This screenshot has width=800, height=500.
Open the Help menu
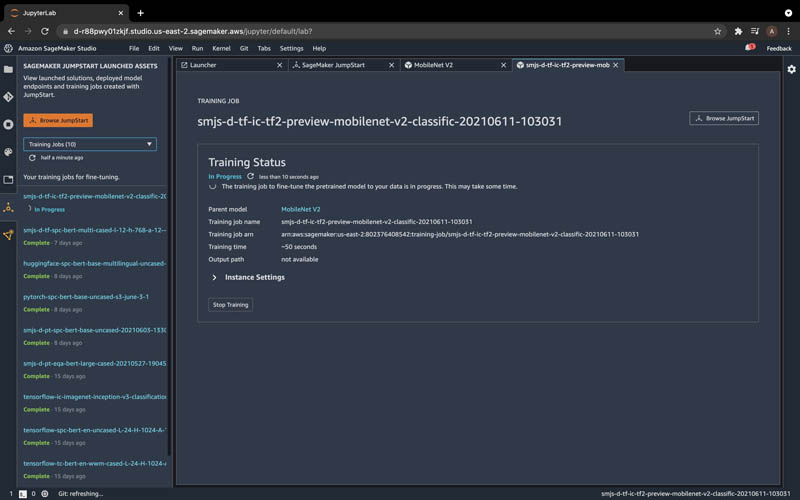(x=319, y=48)
